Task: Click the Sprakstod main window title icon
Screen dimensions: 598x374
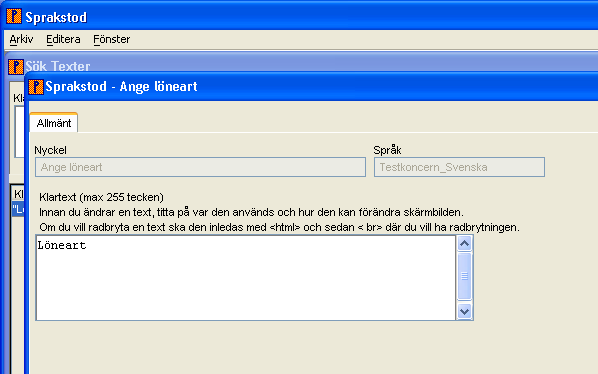Action: click(x=14, y=16)
